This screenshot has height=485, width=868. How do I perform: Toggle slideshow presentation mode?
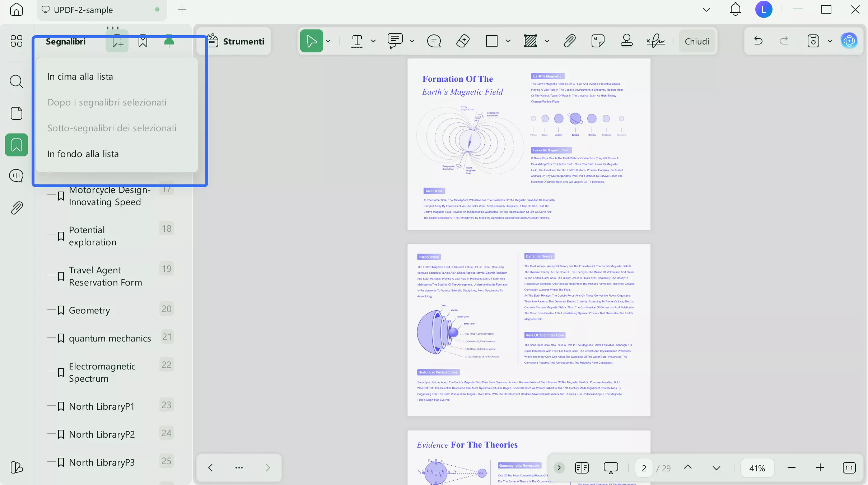point(611,468)
